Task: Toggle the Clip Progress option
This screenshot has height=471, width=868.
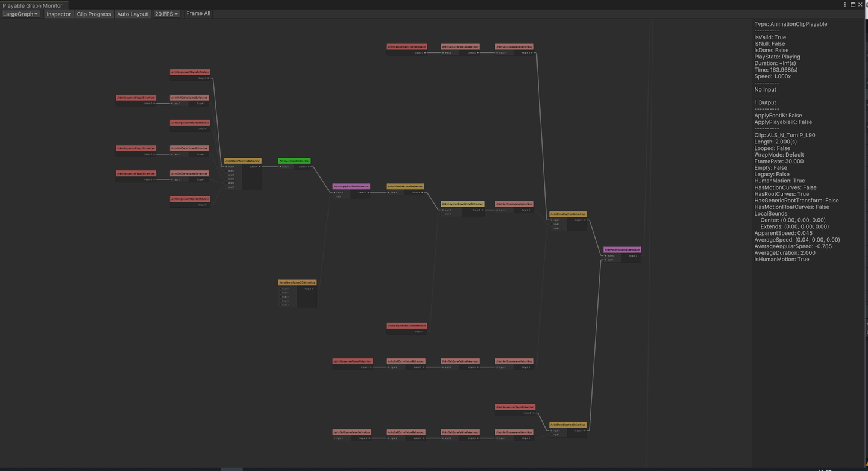Action: (93, 14)
